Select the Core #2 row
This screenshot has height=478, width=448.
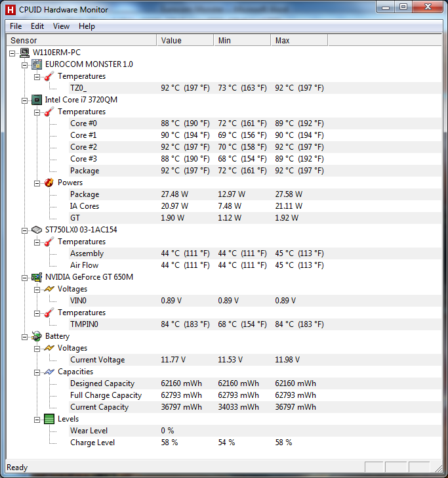click(x=255, y=147)
